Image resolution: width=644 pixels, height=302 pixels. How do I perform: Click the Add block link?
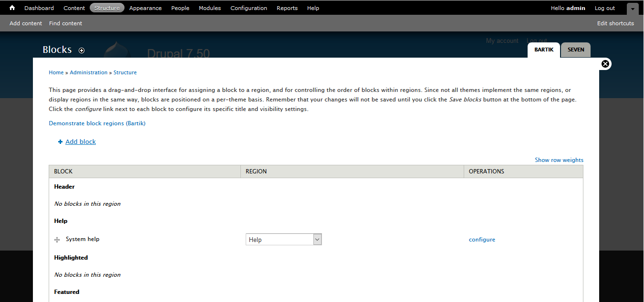81,141
